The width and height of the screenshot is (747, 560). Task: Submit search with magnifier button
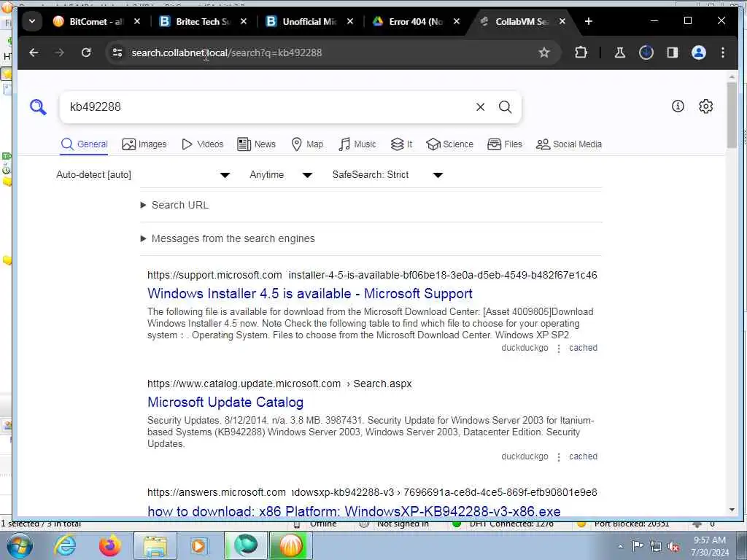point(506,107)
